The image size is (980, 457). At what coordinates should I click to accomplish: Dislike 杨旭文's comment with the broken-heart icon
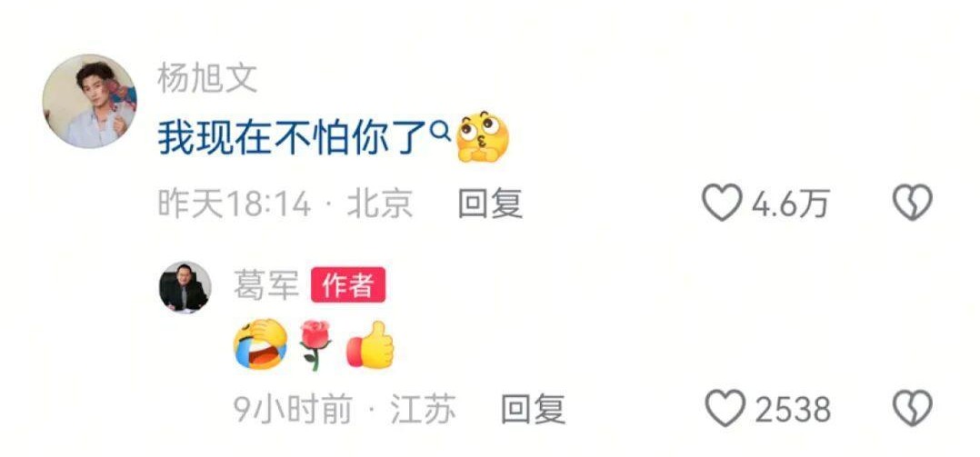coord(913,203)
